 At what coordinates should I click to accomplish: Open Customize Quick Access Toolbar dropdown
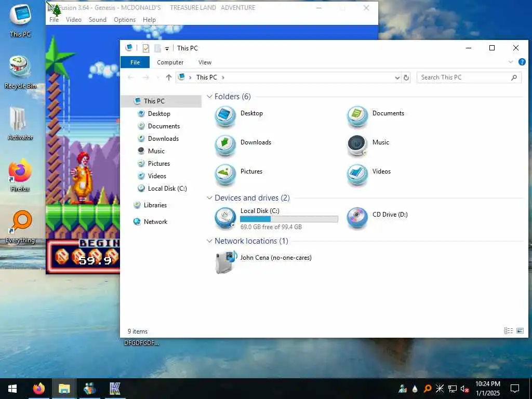tap(167, 49)
